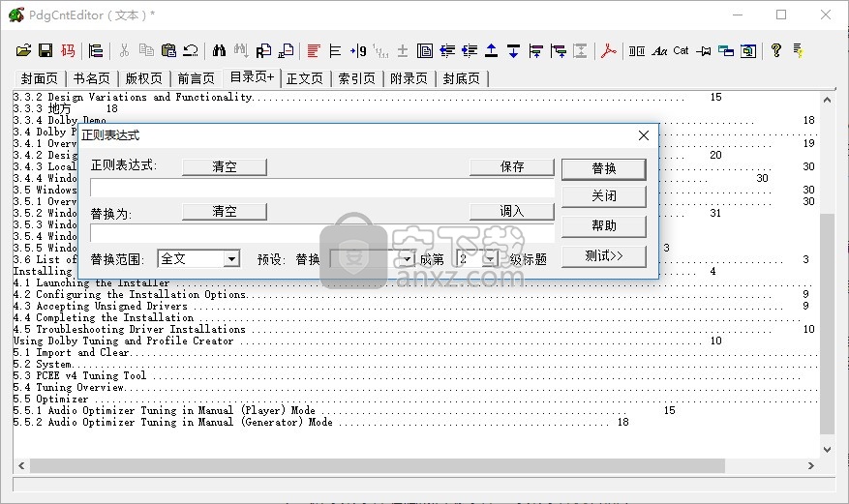
Task: Click the 帮助 button in dialog
Action: [604, 226]
